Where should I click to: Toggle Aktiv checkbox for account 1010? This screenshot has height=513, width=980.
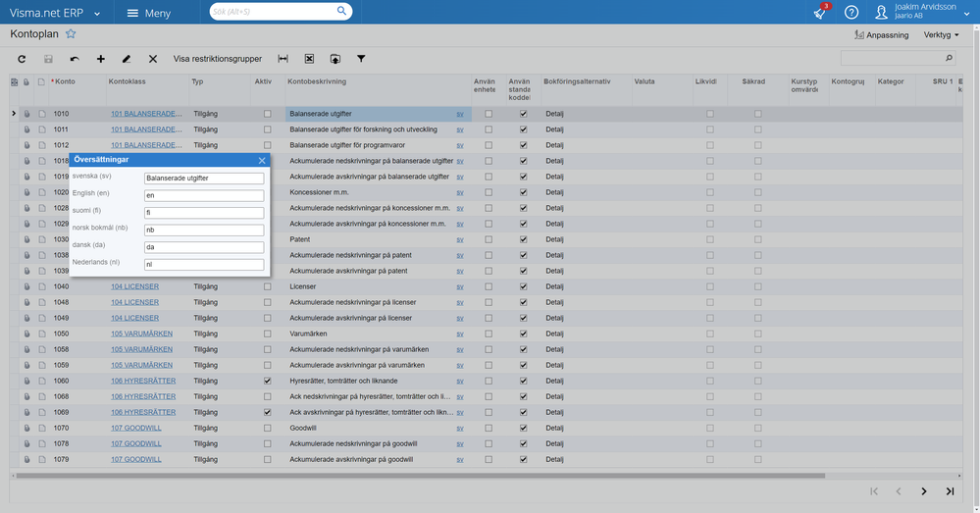pos(268,114)
